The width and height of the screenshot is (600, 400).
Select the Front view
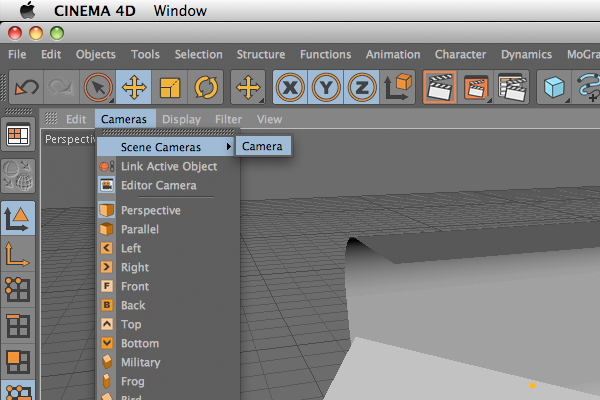click(168, 287)
